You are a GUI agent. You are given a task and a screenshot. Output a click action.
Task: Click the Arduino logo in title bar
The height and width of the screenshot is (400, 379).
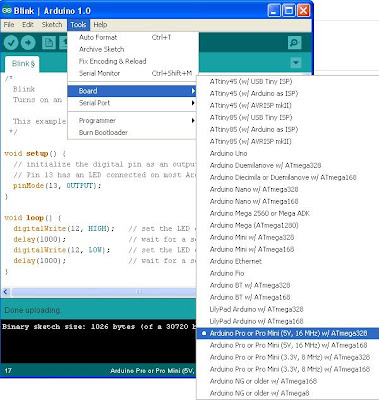click(7, 11)
